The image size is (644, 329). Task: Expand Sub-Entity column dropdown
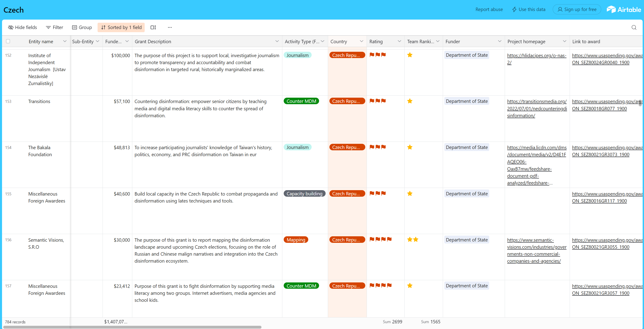point(98,41)
